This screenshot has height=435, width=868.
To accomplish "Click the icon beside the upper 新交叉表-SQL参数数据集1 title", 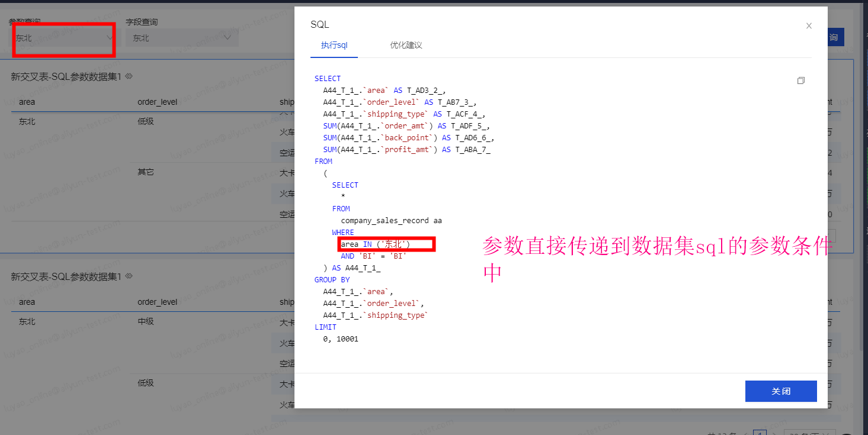I will coord(129,76).
